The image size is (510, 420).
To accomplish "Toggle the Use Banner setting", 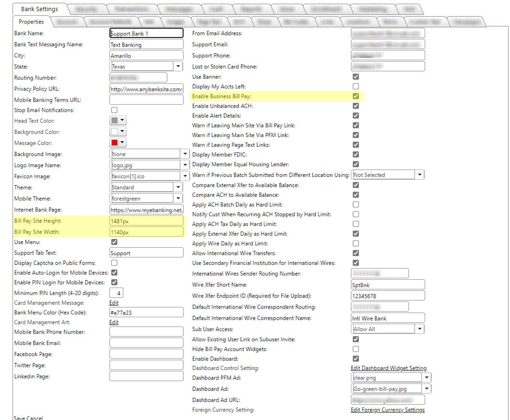I will coord(356,77).
